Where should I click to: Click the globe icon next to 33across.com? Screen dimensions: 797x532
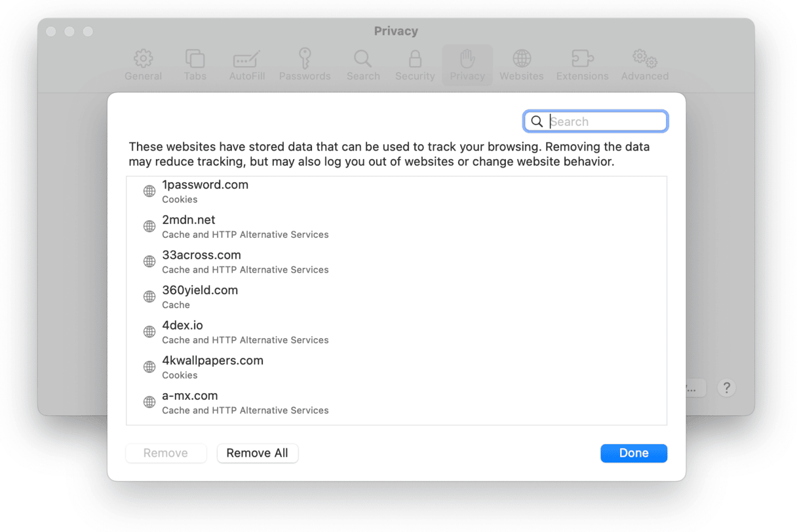click(x=148, y=261)
